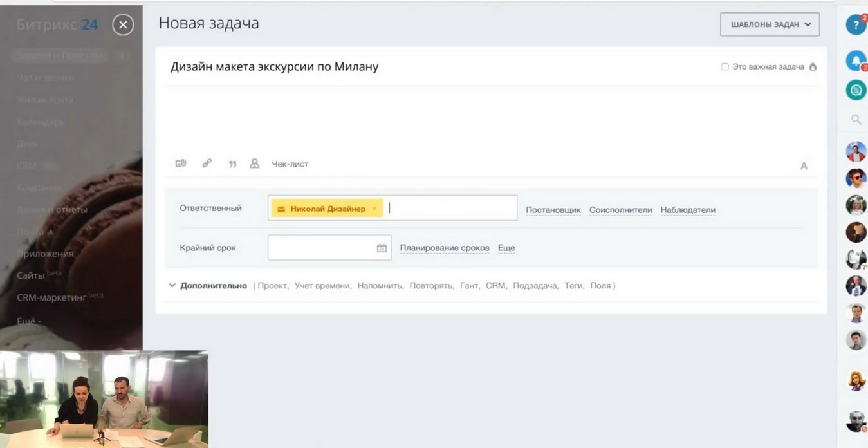This screenshot has width=868, height=448.
Task: Click the "Наблюдатели" link
Action: coord(688,210)
